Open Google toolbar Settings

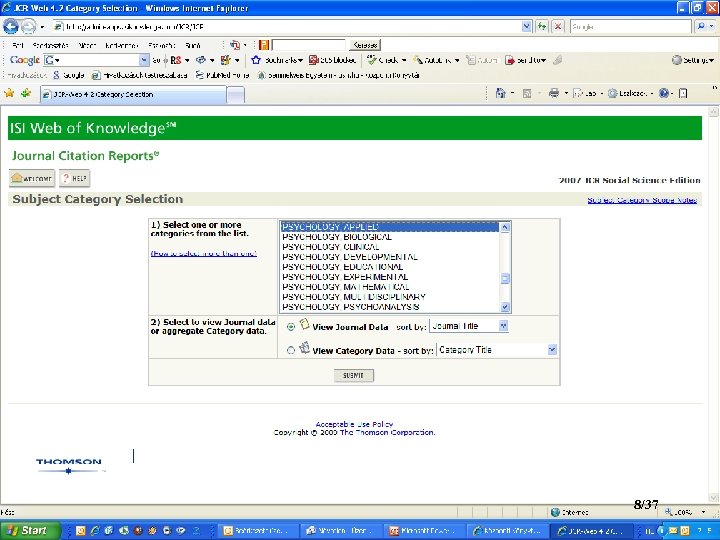[x=692, y=60]
